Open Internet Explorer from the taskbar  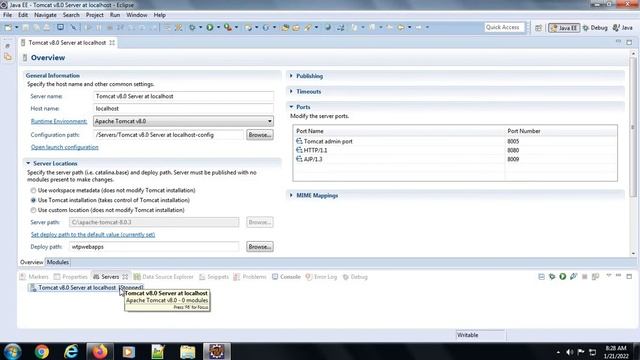pyautogui.click(x=71, y=351)
